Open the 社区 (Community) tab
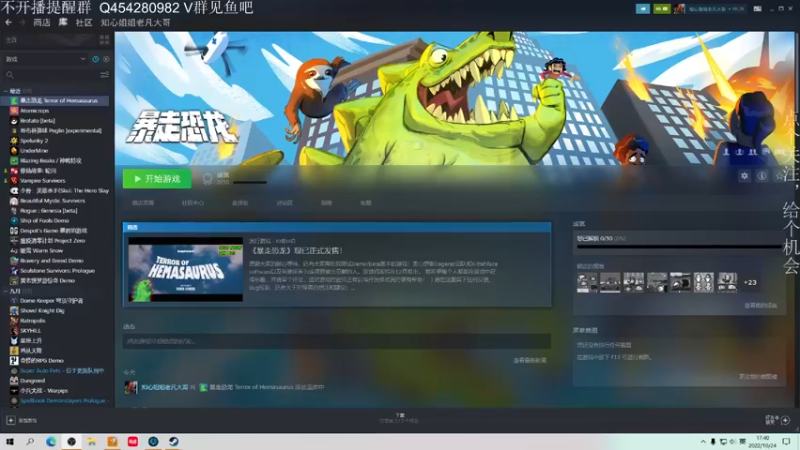 click(84, 22)
